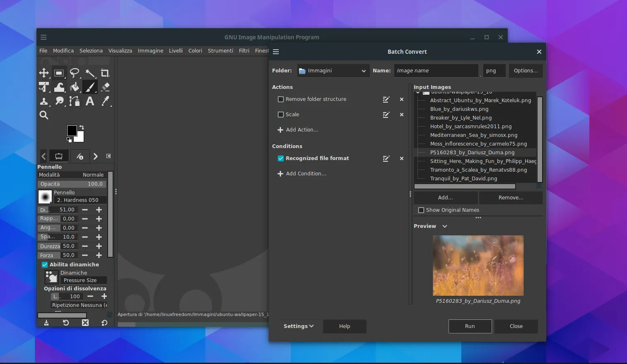Select the Free Select lasso tool
This screenshot has width=627, height=364.
pyautogui.click(x=75, y=73)
